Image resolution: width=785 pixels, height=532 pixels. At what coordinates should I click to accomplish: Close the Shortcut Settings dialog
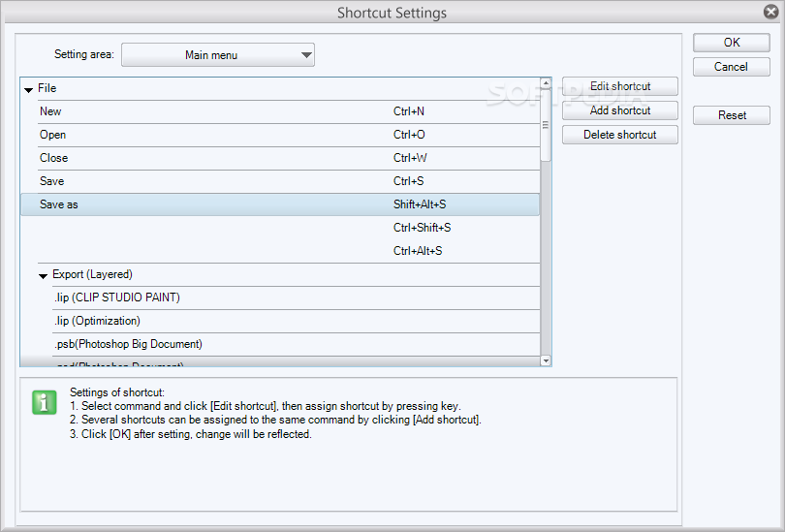point(771,12)
